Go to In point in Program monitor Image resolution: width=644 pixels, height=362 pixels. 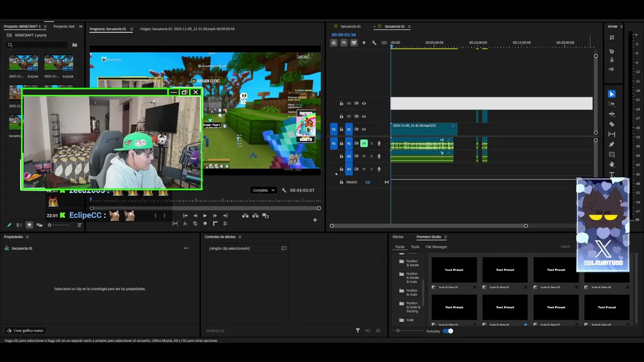[185, 216]
